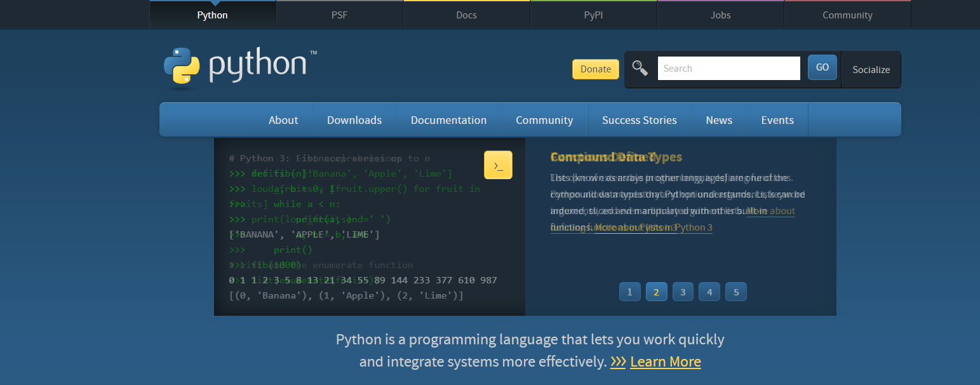
Task: Open the Docs top tab
Action: (x=467, y=15)
